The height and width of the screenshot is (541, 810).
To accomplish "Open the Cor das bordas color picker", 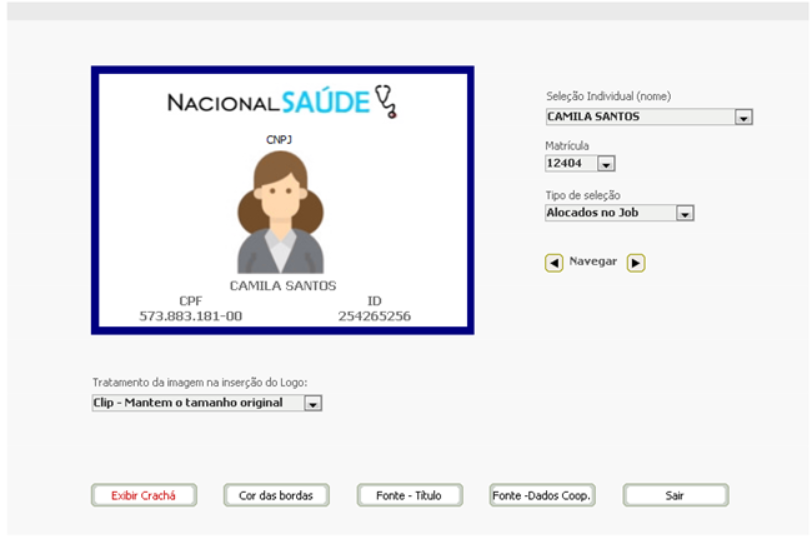I will pos(276,496).
